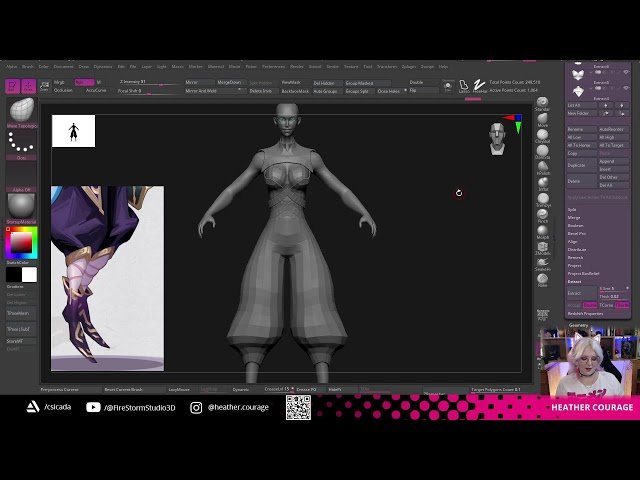Click the Move Topological brush thumbnail
Screen dimensions: 640x480
tap(21, 110)
